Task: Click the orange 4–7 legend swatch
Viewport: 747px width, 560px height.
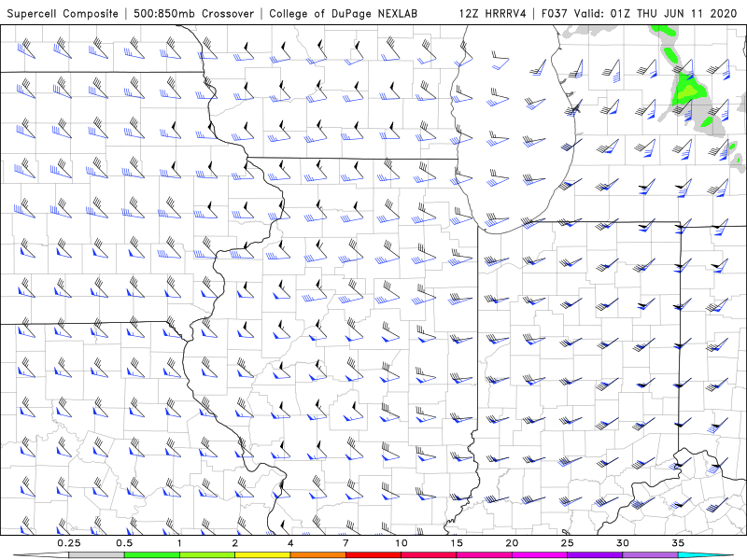Action: point(317,555)
